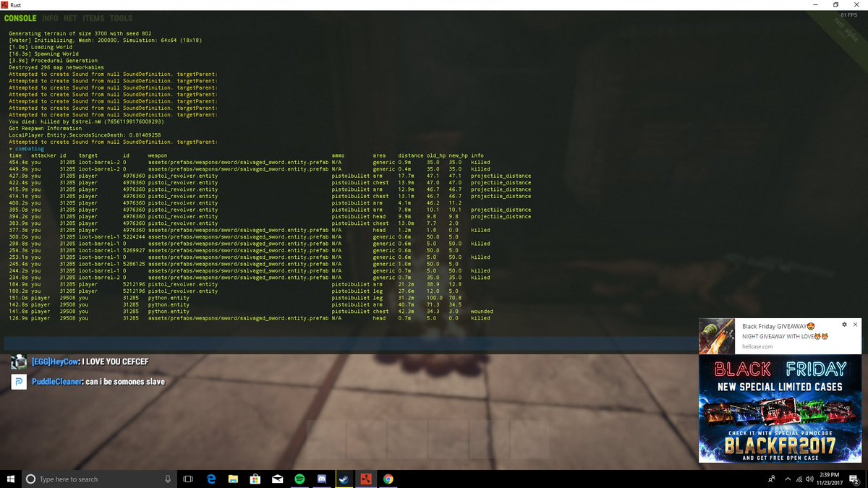Open Task View from the taskbar
This screenshot has width=868, height=488.
[188, 479]
